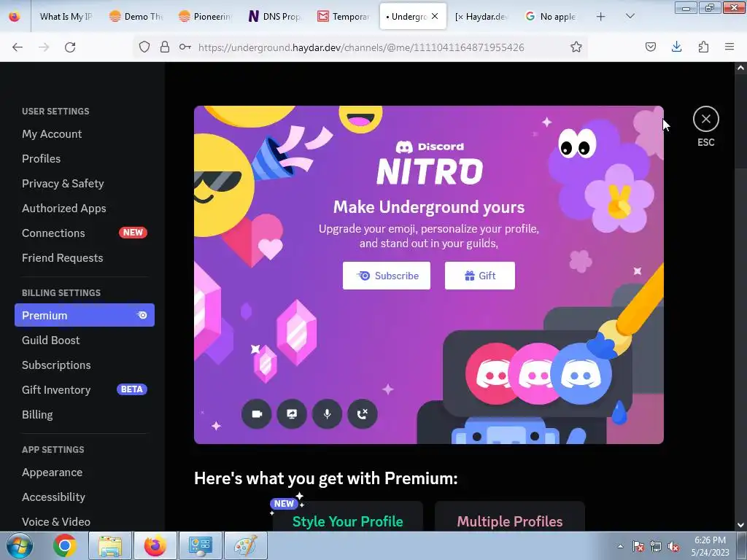747x560 pixels.
Task: Open Appearance settings
Action: (x=85, y=472)
